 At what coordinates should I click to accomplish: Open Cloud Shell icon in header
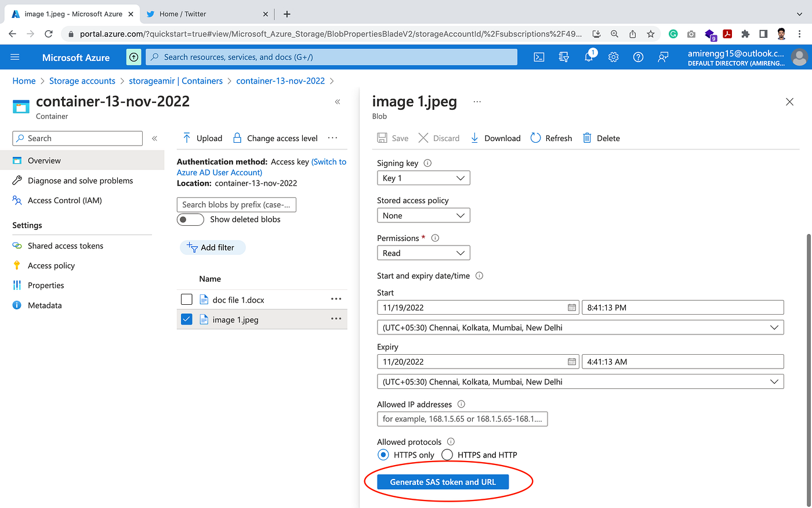pos(539,57)
